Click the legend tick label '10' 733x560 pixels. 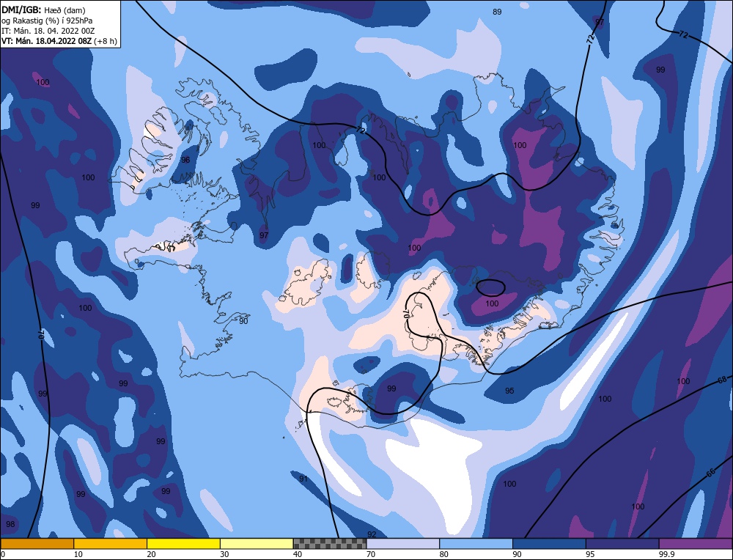coord(78,554)
